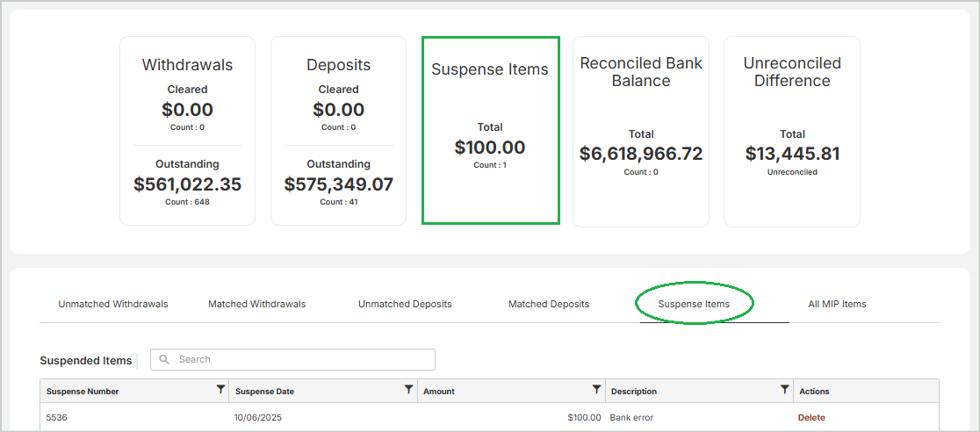Click the Unreconciled Difference card

point(792,131)
